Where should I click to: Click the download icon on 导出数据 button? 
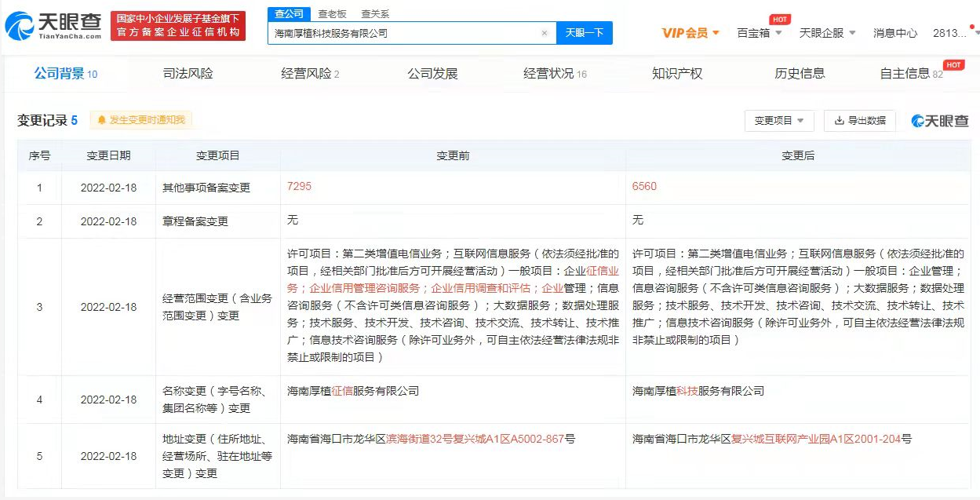pyautogui.click(x=840, y=121)
